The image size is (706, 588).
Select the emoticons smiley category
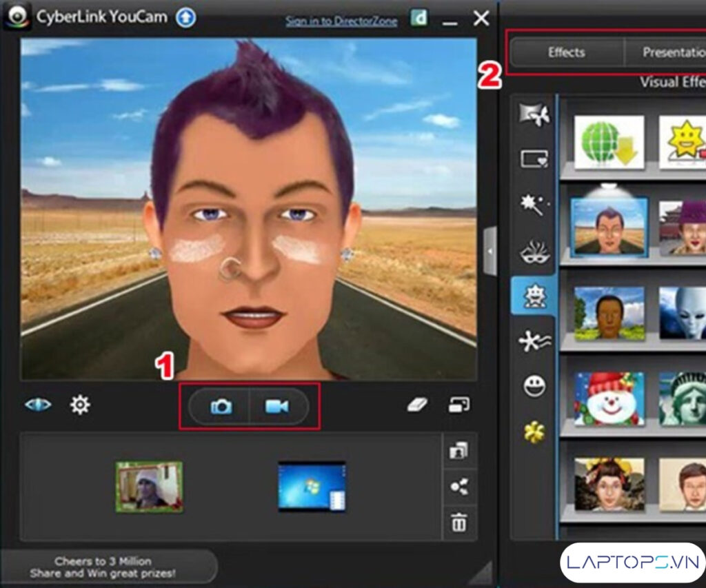[534, 387]
